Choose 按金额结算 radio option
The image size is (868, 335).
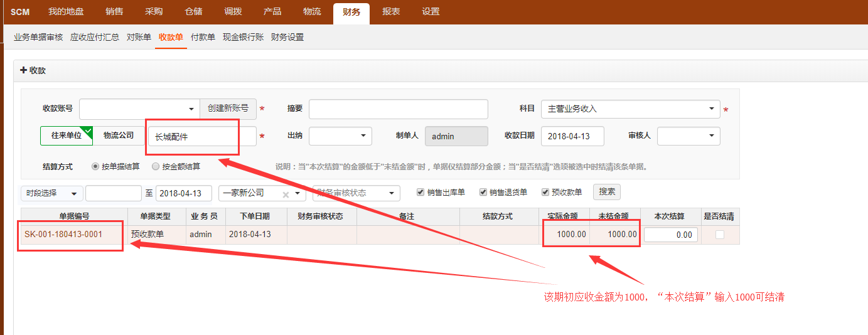[x=156, y=167]
